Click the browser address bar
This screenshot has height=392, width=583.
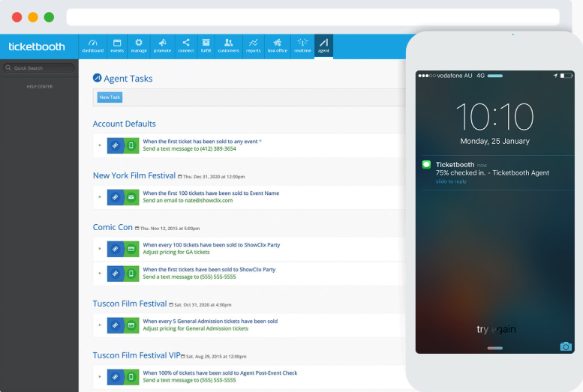pos(312,16)
